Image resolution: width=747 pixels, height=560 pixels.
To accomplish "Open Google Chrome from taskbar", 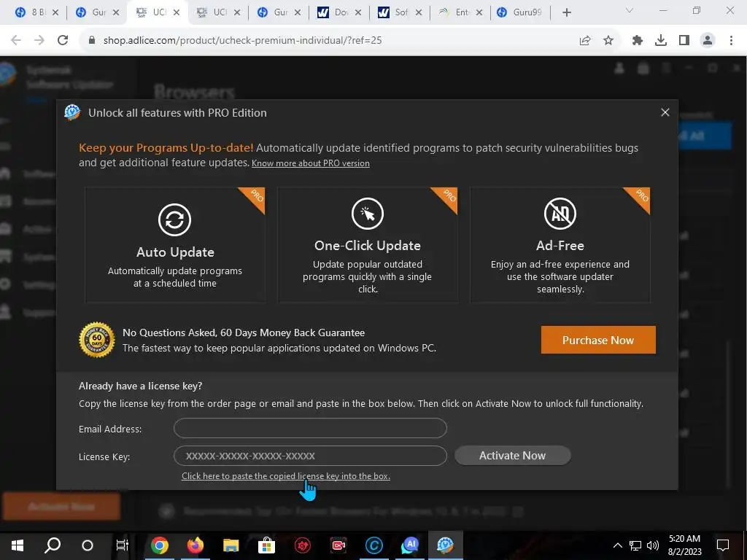I will [160, 545].
